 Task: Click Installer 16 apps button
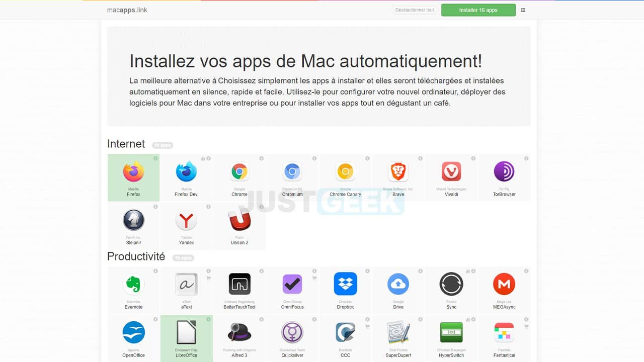[478, 10]
